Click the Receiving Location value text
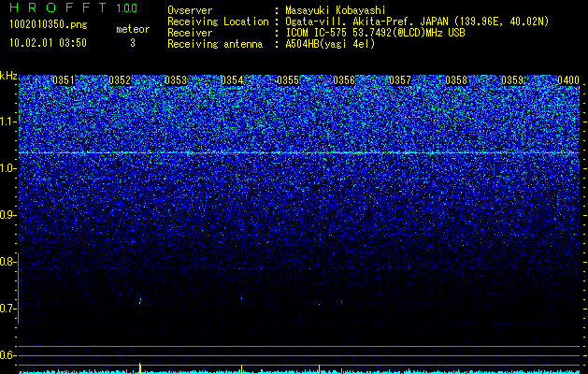588x374 pixels. tap(417, 22)
